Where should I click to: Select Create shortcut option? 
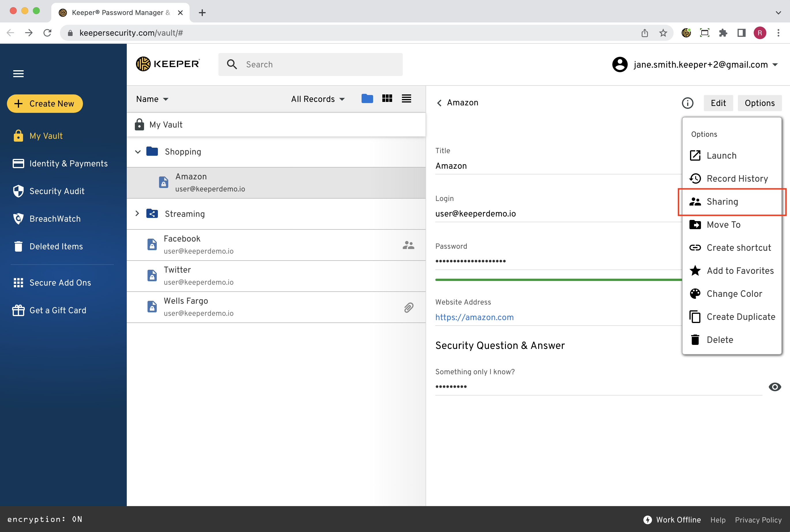coord(732,248)
